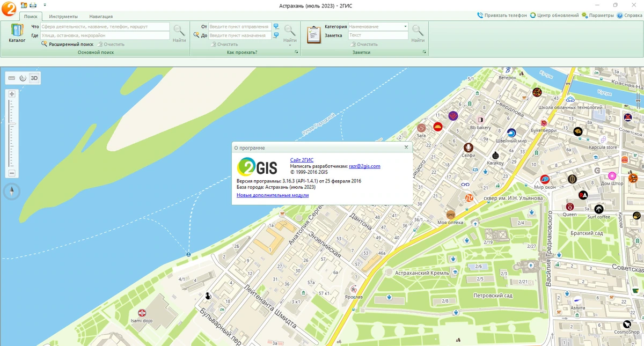
Task: Click Очистить in Основной поиск group
Action: pyautogui.click(x=111, y=44)
